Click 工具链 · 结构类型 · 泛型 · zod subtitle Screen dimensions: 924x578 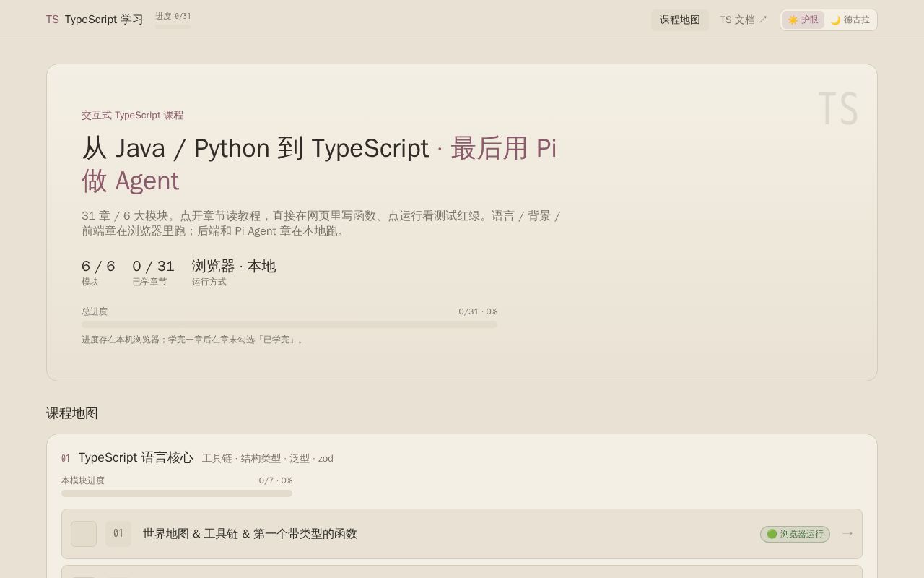pos(268,458)
